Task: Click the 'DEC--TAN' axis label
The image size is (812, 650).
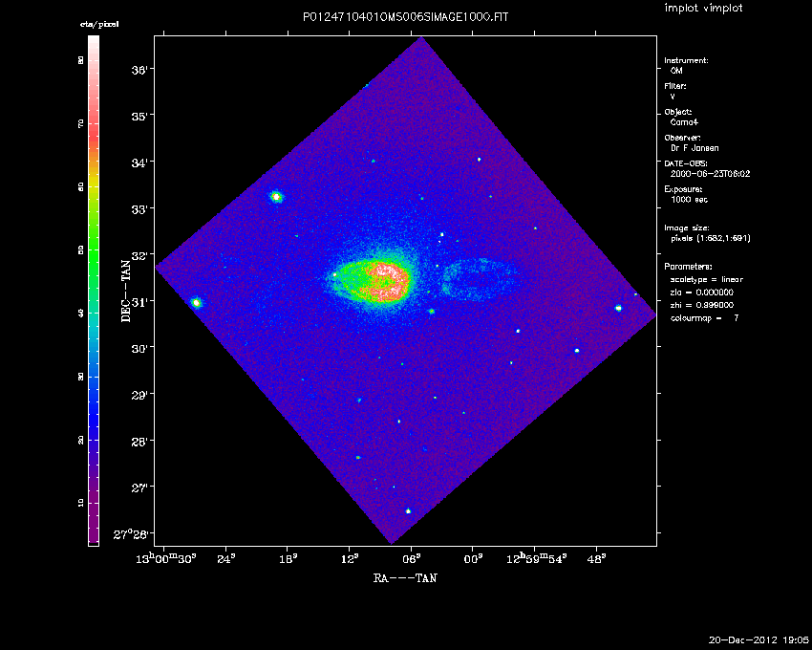Action: tap(126, 291)
